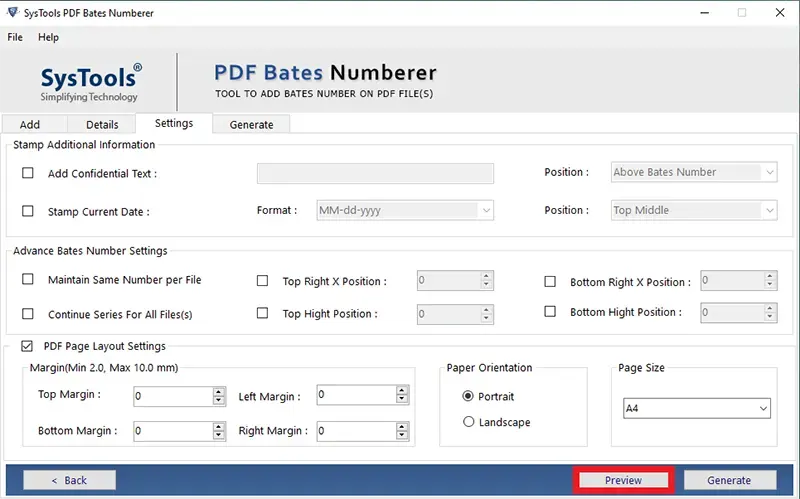Open the Top Middle position dropdown
Image resolution: width=800 pixels, height=499 pixels.
pos(694,210)
